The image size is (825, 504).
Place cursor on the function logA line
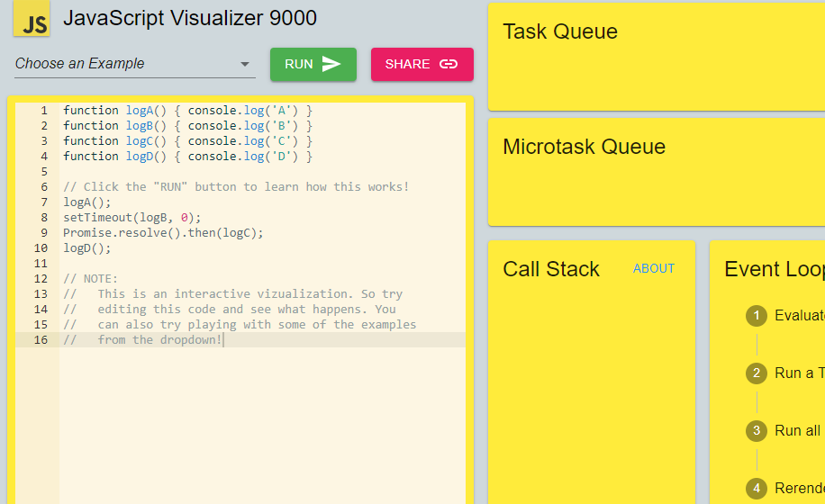click(x=188, y=111)
